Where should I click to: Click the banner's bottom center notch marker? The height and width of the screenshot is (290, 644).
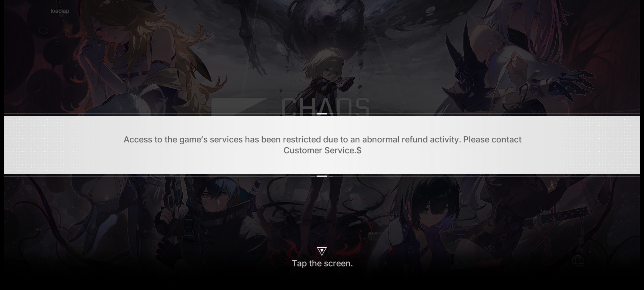point(322,176)
